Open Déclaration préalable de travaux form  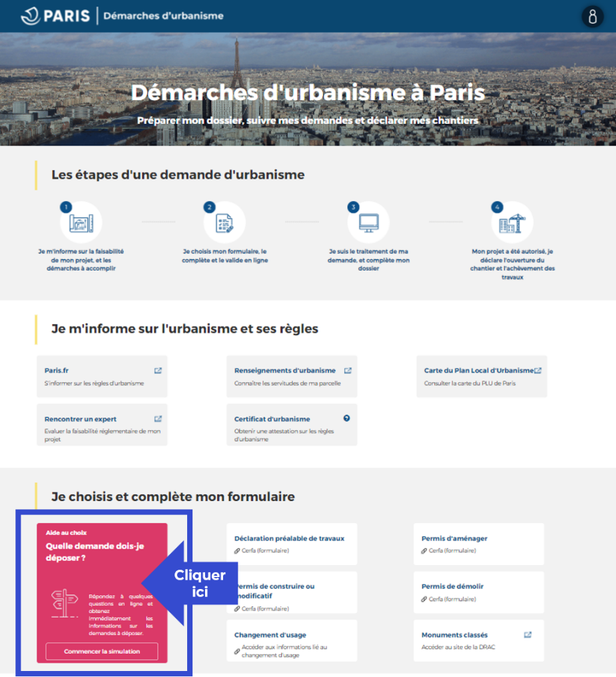(289, 538)
